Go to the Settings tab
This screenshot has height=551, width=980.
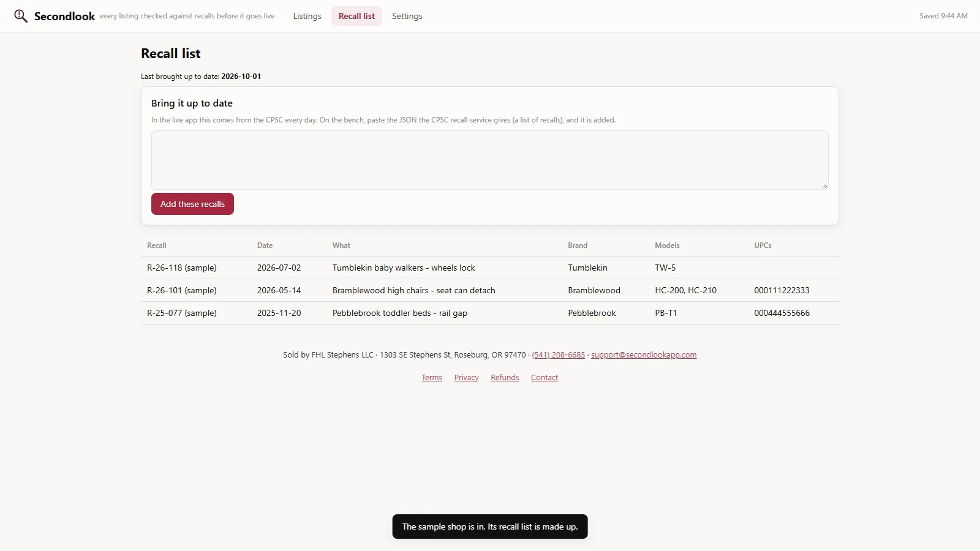coord(407,16)
